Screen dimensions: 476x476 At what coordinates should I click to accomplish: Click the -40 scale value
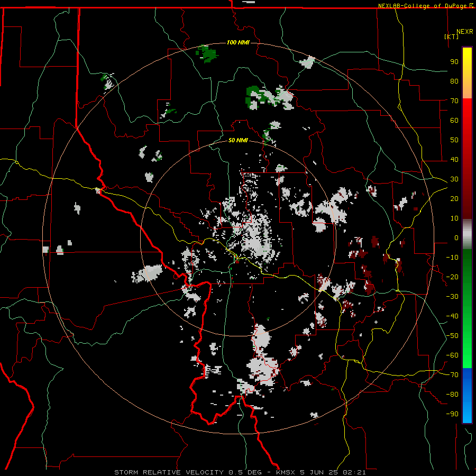point(452,316)
